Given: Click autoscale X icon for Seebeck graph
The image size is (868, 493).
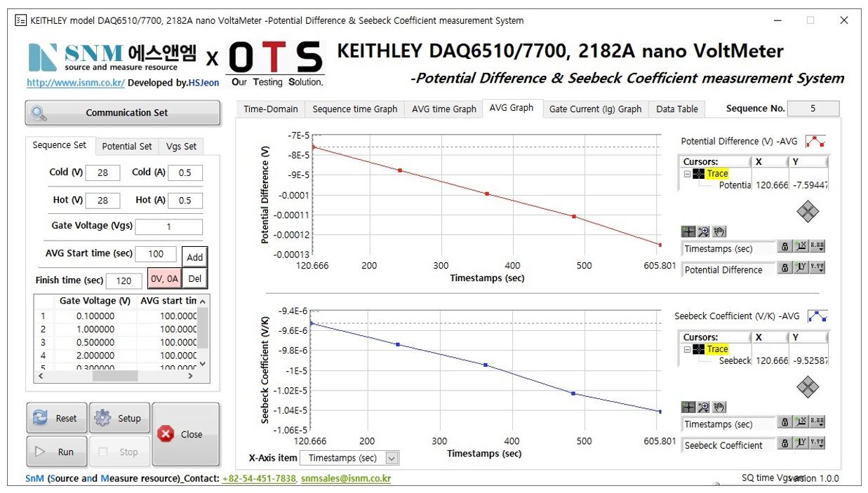Looking at the screenshot, I should pyautogui.click(x=801, y=423).
